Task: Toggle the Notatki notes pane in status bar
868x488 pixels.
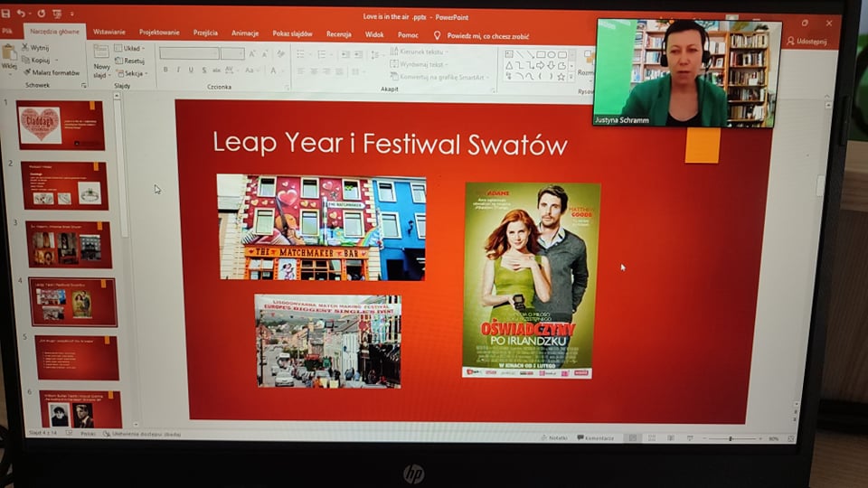Action: tap(554, 437)
